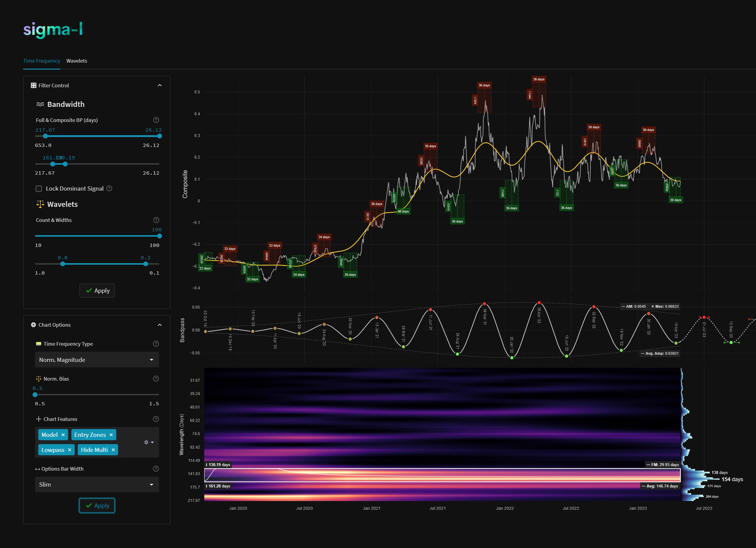Click the 171 days spectrum label
The image size is (756, 548).
click(x=714, y=486)
